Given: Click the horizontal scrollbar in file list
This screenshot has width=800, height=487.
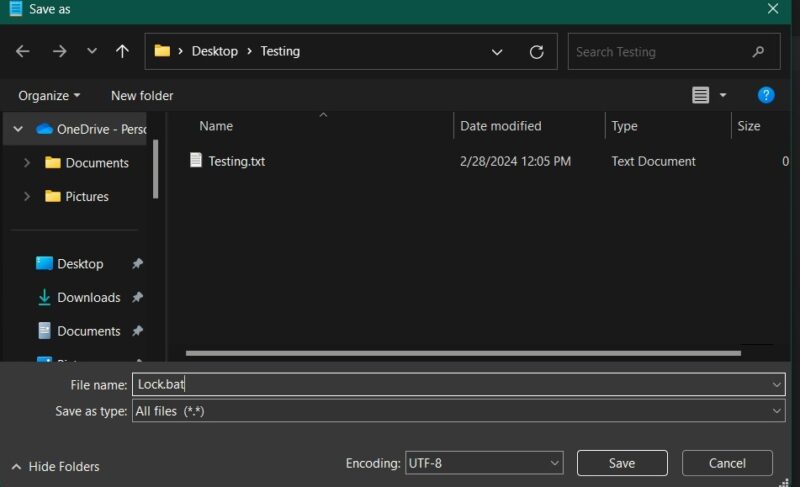Looking at the screenshot, I should 463,353.
